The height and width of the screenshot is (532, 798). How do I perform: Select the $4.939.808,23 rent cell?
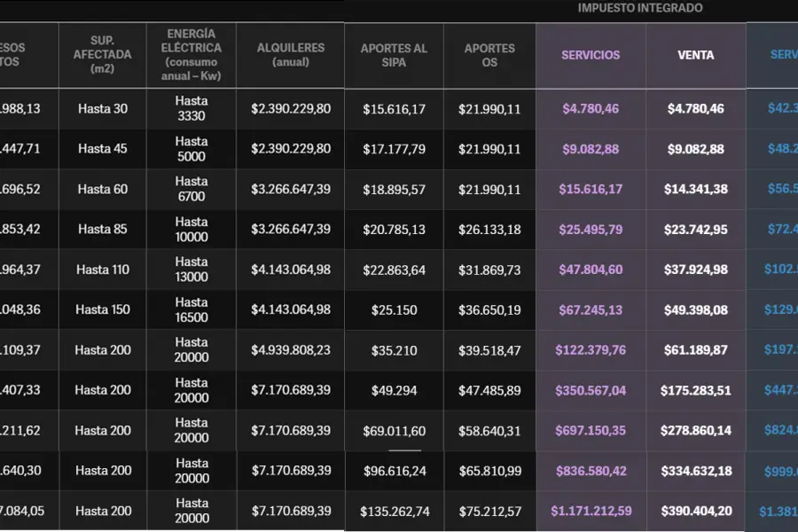[x=291, y=350]
